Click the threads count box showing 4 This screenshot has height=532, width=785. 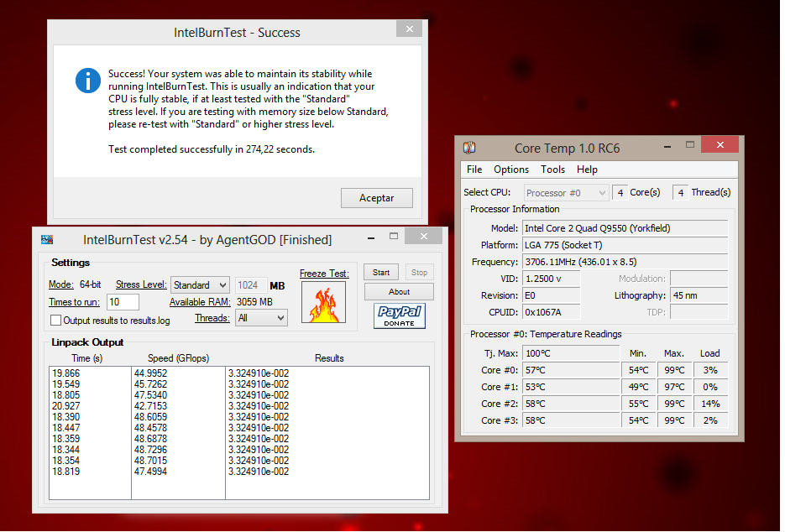[x=681, y=193]
